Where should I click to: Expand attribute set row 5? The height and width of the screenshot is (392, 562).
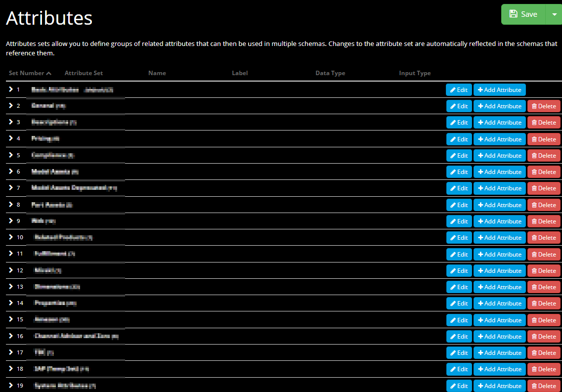[x=10, y=155]
